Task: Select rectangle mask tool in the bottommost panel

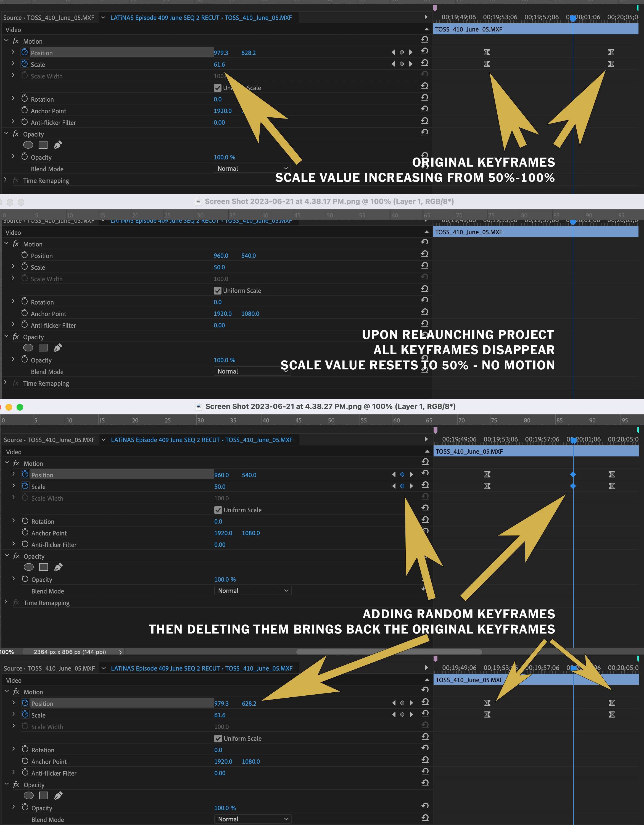Action: pos(44,795)
